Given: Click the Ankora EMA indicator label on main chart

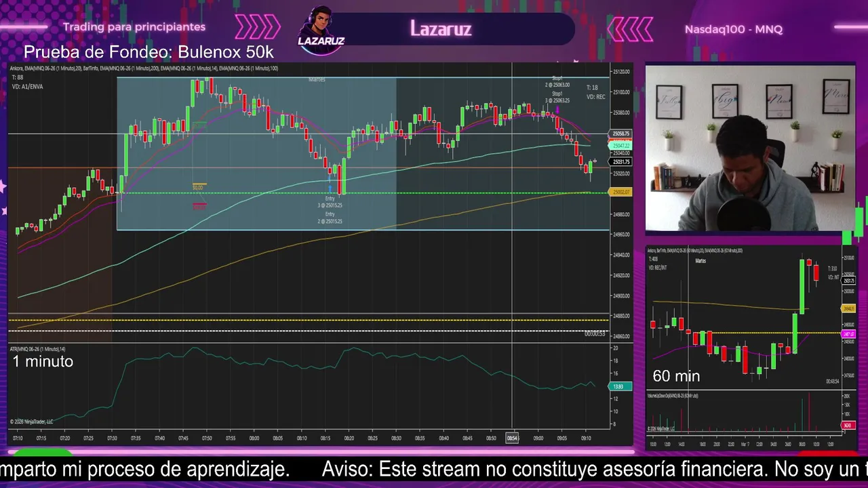Looking at the screenshot, I should (144, 68).
